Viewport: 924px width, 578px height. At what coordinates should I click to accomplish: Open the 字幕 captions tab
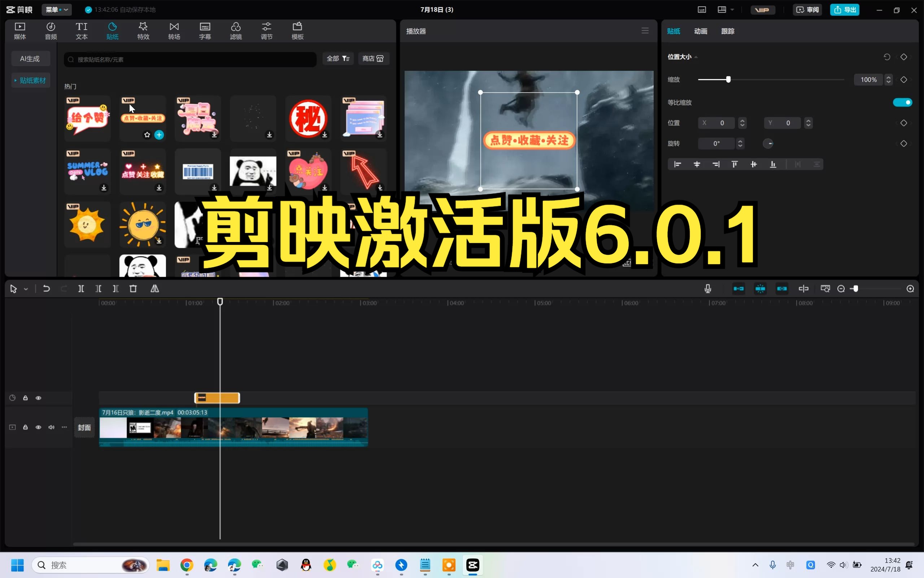point(205,31)
